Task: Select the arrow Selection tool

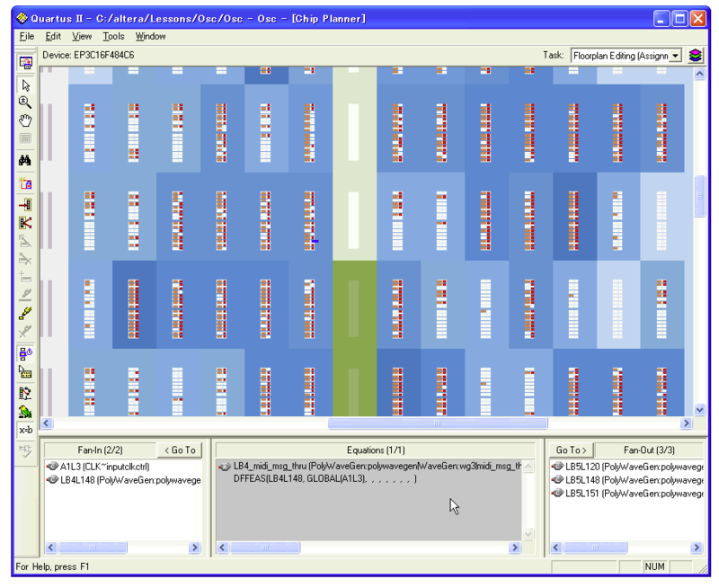Action: 26,85
